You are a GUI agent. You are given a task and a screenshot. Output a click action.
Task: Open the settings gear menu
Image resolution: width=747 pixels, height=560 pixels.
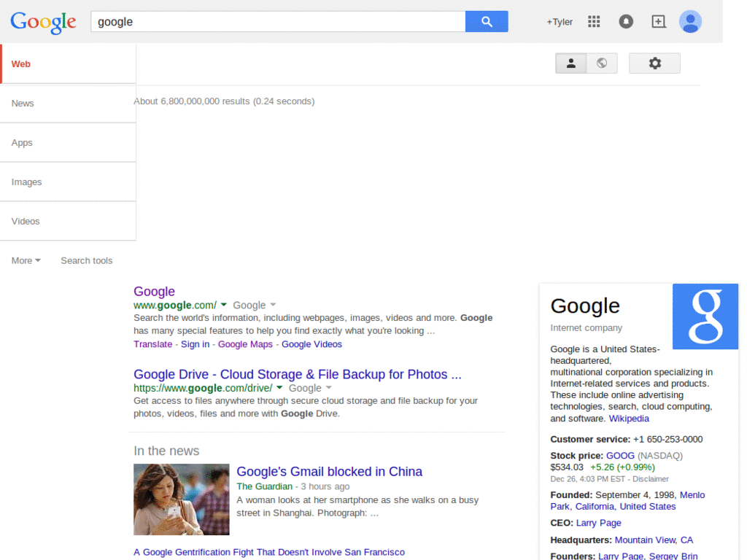tap(654, 63)
